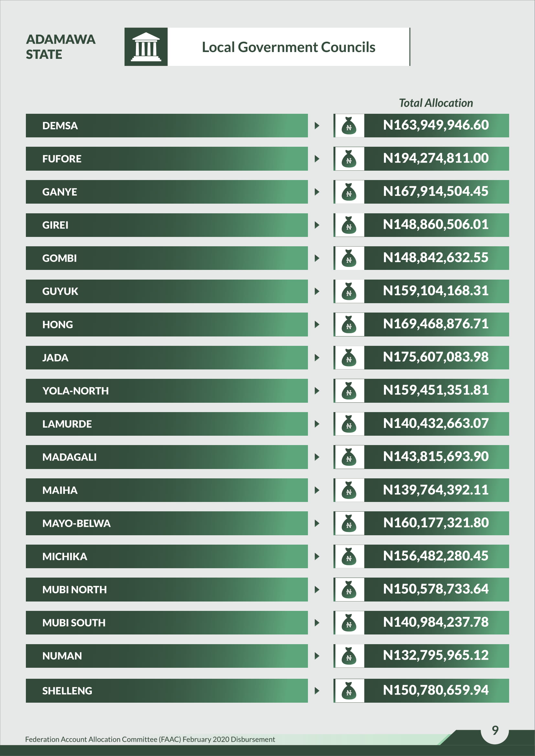Click the arrow next to the GANYE bar
This screenshot has height=756, width=535.
click(317, 192)
